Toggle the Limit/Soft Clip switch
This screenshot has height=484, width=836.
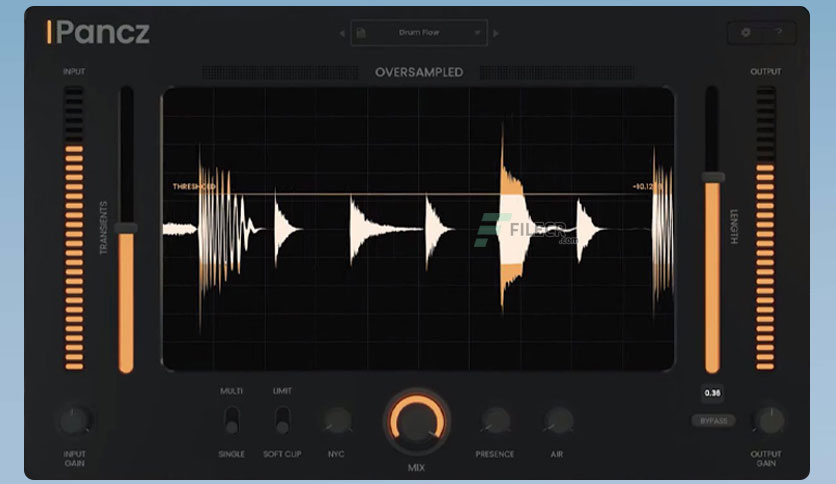coord(283,421)
